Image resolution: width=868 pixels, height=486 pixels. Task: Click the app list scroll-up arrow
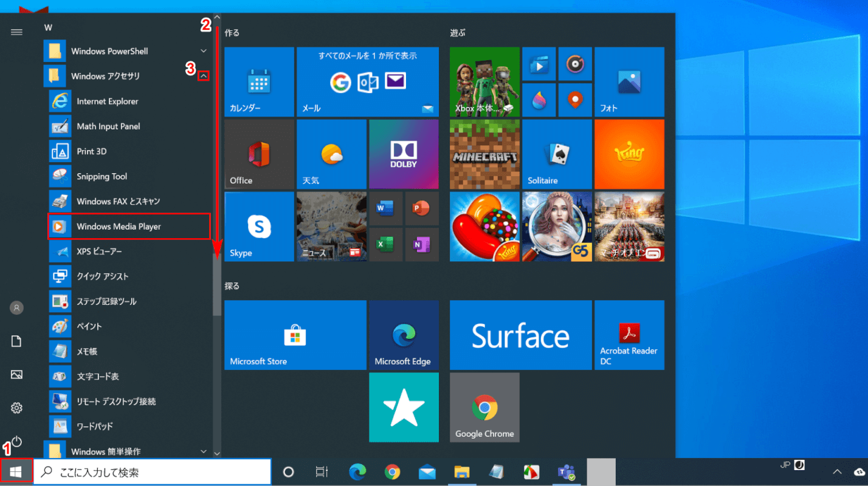[x=217, y=18]
